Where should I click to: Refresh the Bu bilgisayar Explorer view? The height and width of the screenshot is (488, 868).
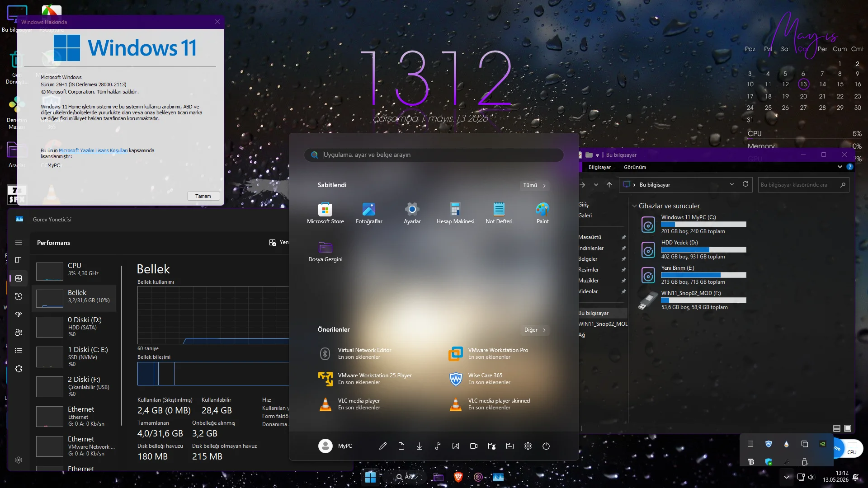point(745,184)
